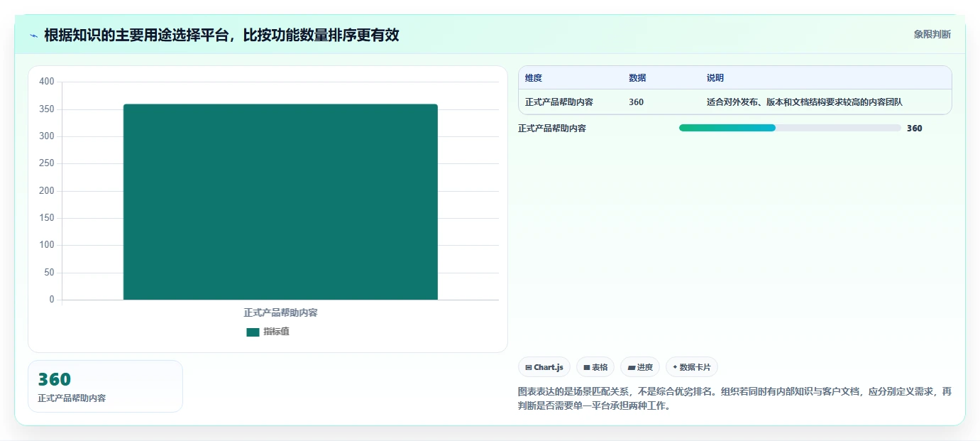980x441 pixels.
Task: Select the 数据 column header
Action: tap(637, 78)
